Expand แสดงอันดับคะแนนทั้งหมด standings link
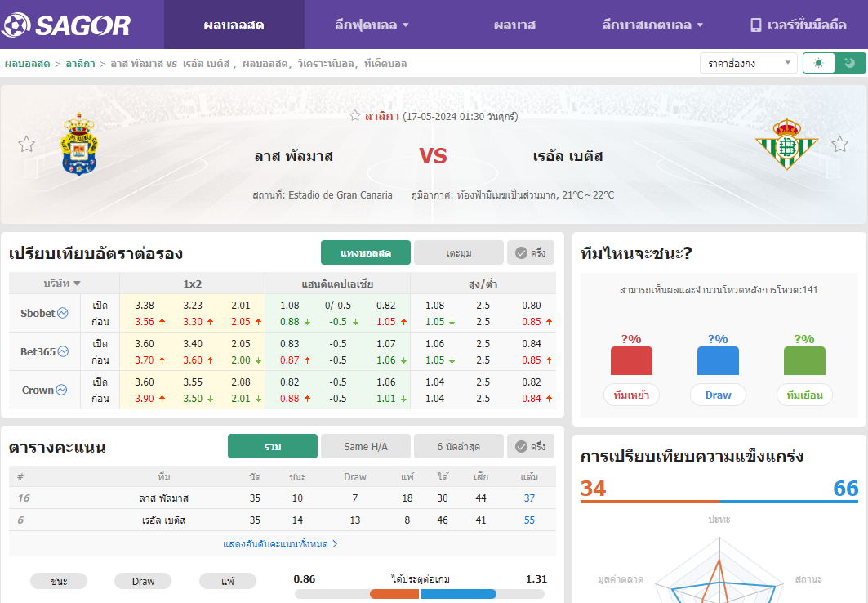 280,544
